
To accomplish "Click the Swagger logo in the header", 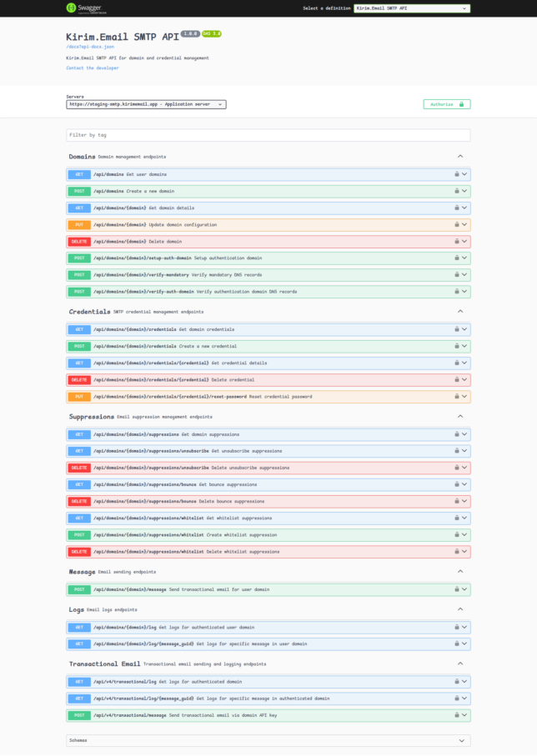I will click(87, 8).
